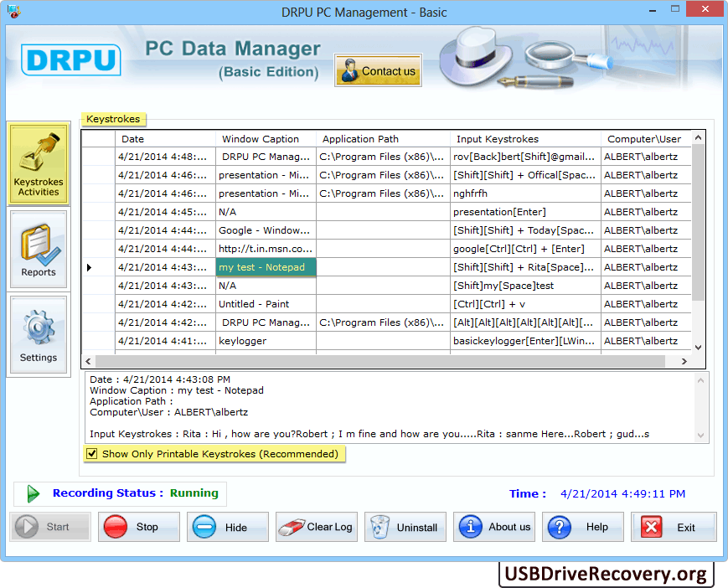Sort by Date column header
Image resolution: width=728 pixels, height=588 pixels.
165,139
